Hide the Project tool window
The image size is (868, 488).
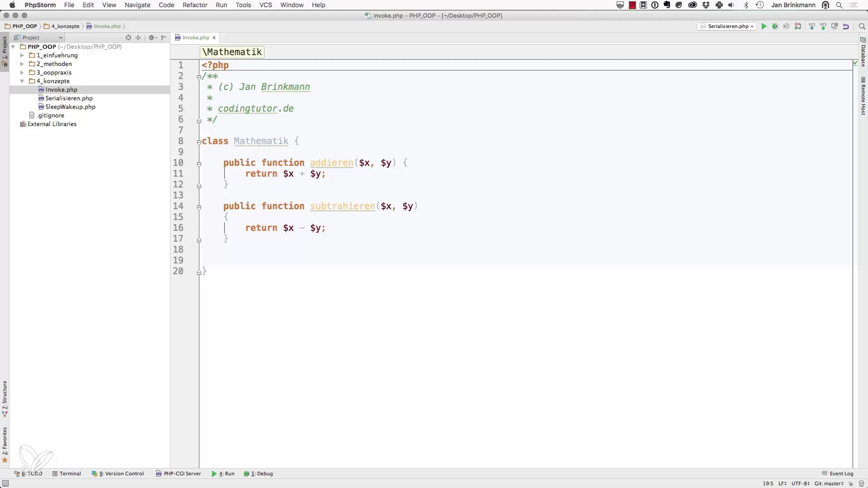[164, 38]
